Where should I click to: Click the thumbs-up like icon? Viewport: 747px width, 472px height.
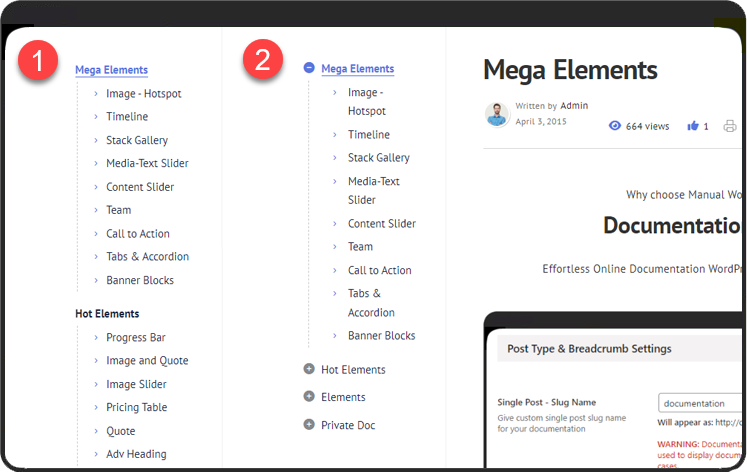point(693,126)
